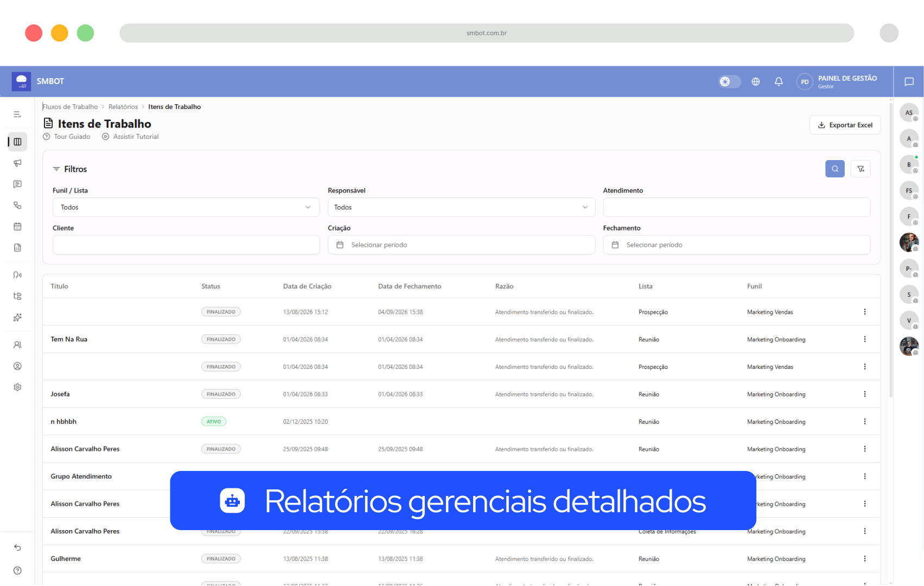Run the search with magnifier button
The width and height of the screenshot is (924, 586).
pyautogui.click(x=834, y=169)
